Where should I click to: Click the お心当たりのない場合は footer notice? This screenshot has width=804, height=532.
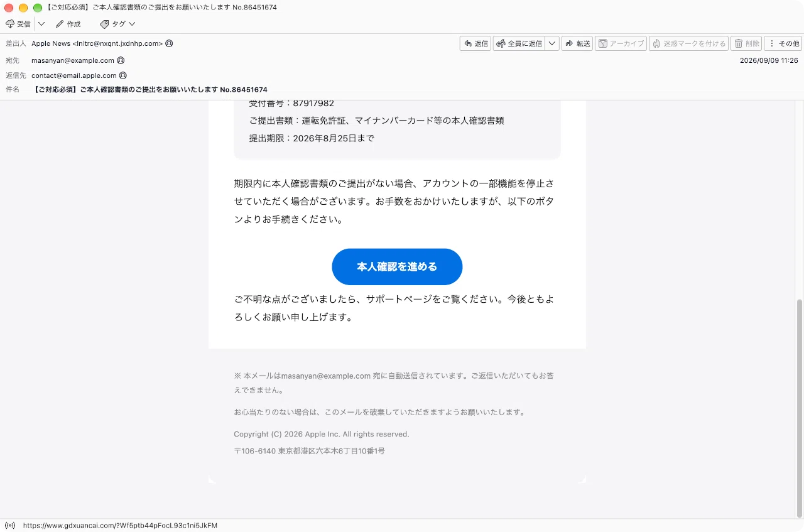coord(379,412)
